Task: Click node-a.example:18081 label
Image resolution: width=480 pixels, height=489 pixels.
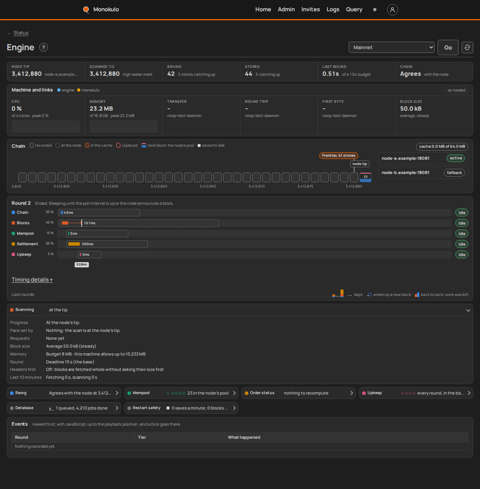Action: (x=405, y=158)
